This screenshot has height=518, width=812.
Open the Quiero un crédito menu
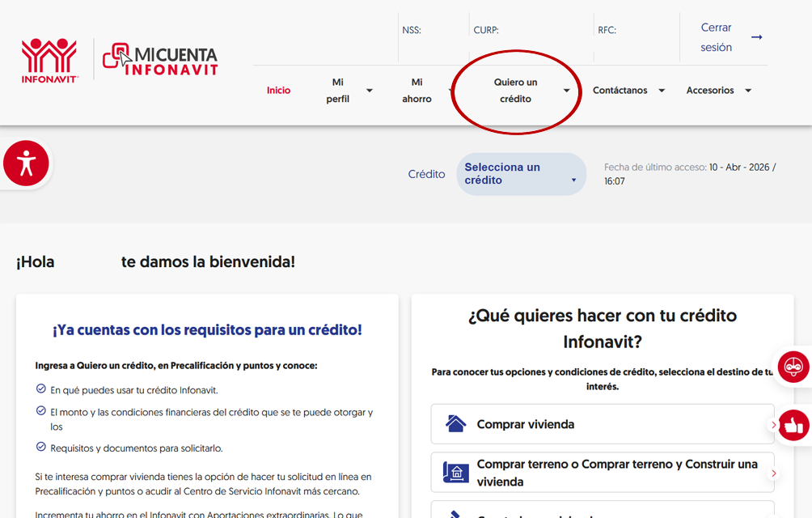(x=515, y=91)
